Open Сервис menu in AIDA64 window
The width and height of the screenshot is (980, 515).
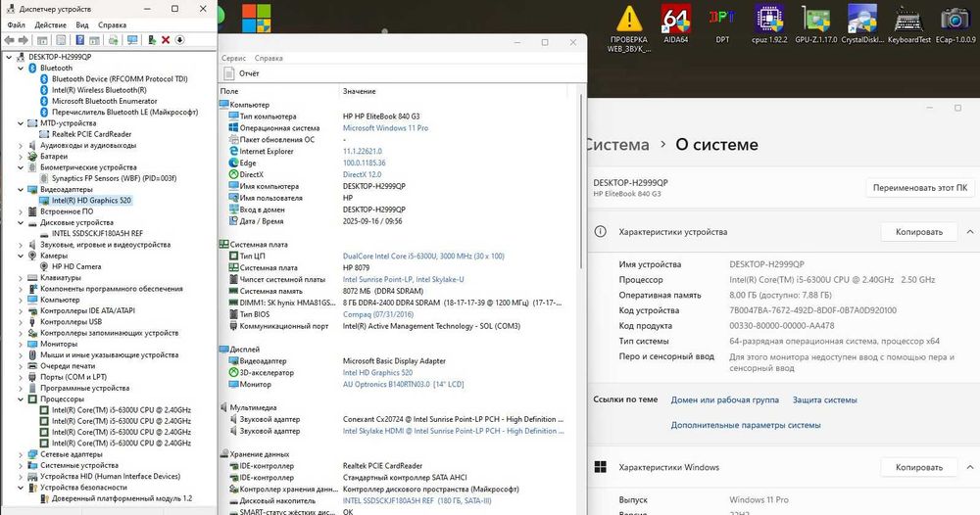[x=234, y=58]
